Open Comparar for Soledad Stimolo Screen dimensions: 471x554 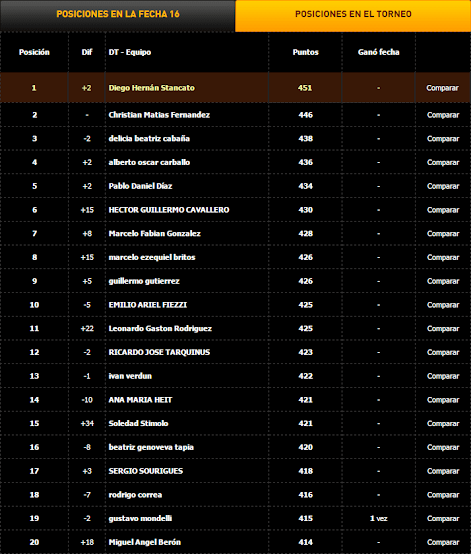pyautogui.click(x=443, y=423)
